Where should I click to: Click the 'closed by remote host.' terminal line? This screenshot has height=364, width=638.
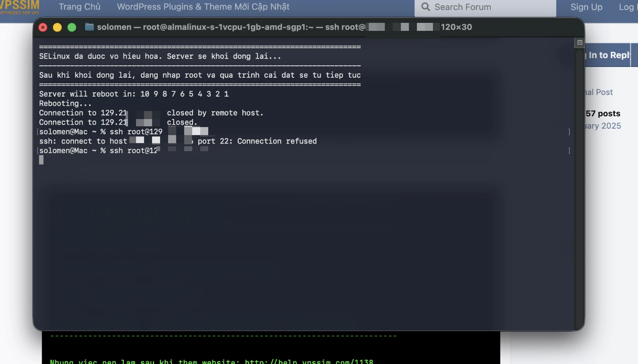151,113
